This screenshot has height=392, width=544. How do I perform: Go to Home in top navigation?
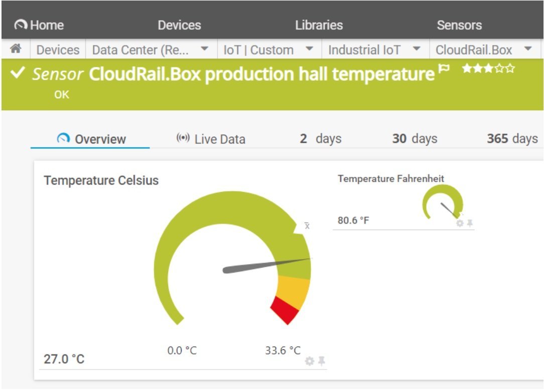tap(39, 25)
